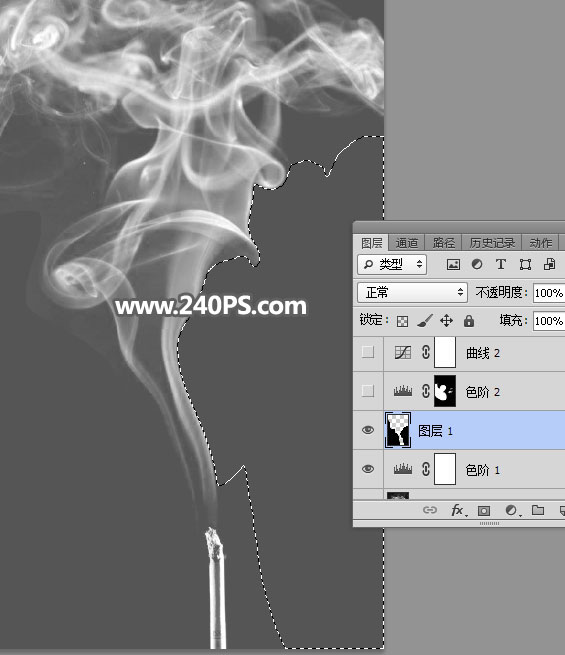Create new fill or adjustment layer
The image size is (565, 655).
click(512, 510)
